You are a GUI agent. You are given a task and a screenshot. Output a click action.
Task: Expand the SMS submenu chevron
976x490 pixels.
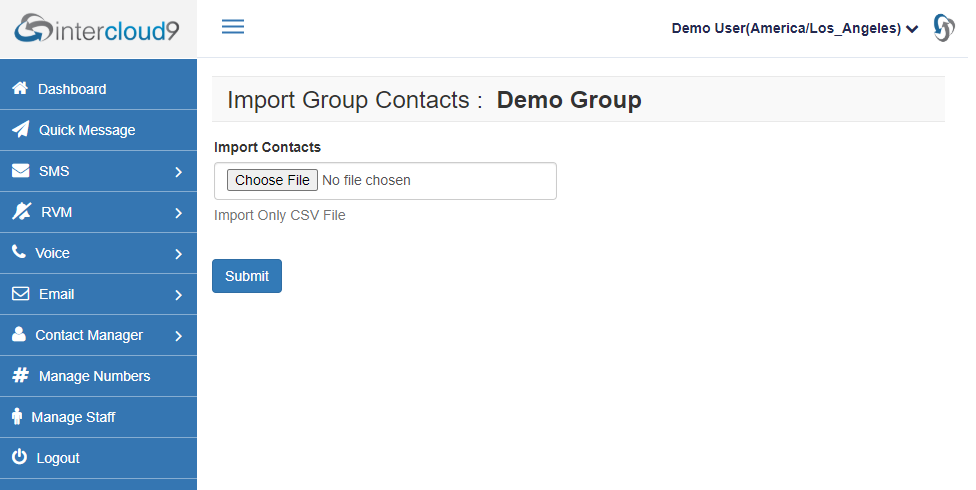[x=179, y=172]
